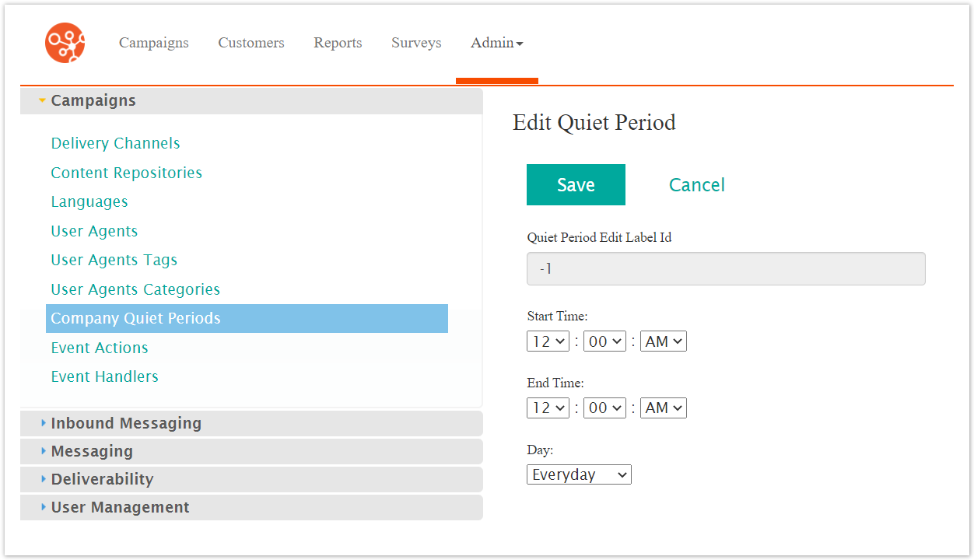Switch to the Campaigns section

pos(153,43)
